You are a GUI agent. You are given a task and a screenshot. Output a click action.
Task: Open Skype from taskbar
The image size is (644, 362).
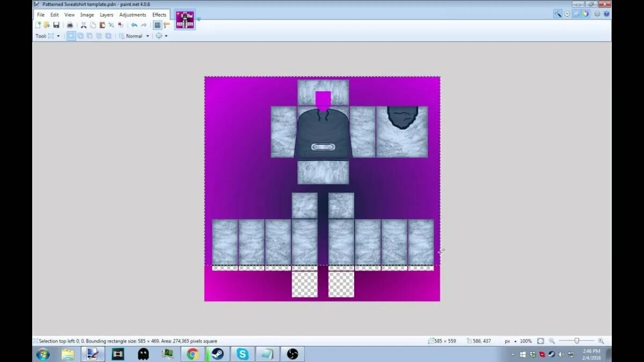[x=243, y=354]
